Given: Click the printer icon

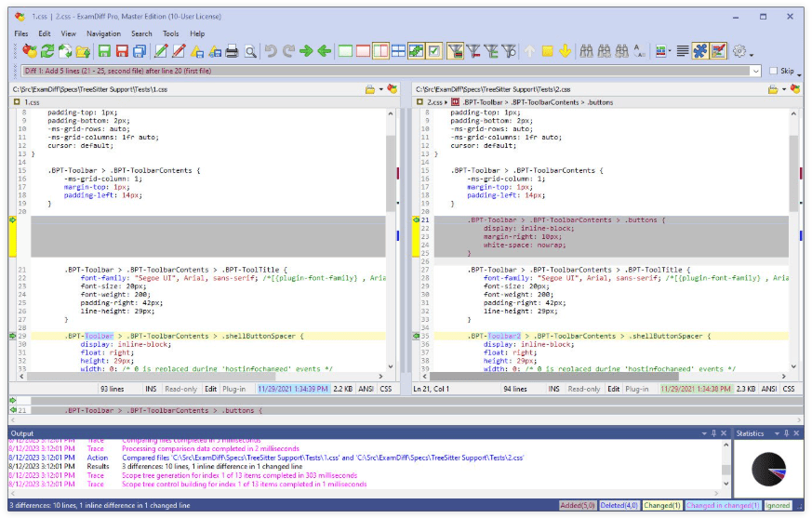Looking at the screenshot, I should point(232,51).
